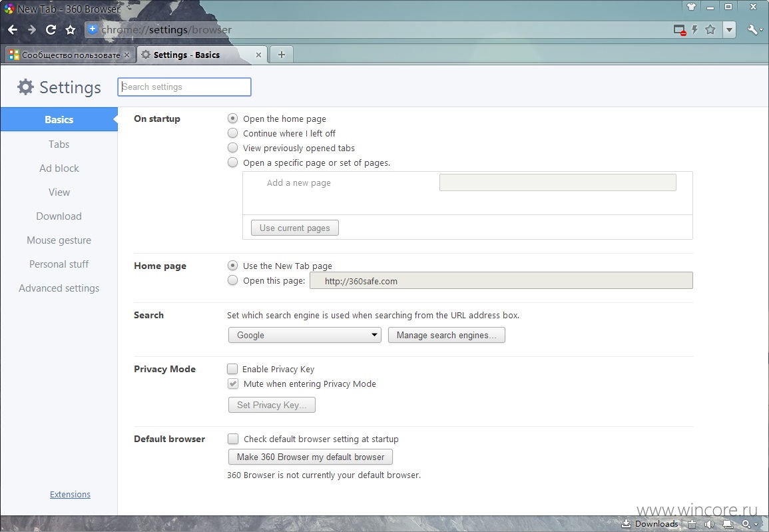Click in the Search settings field
This screenshot has height=532, width=769.
[x=184, y=87]
